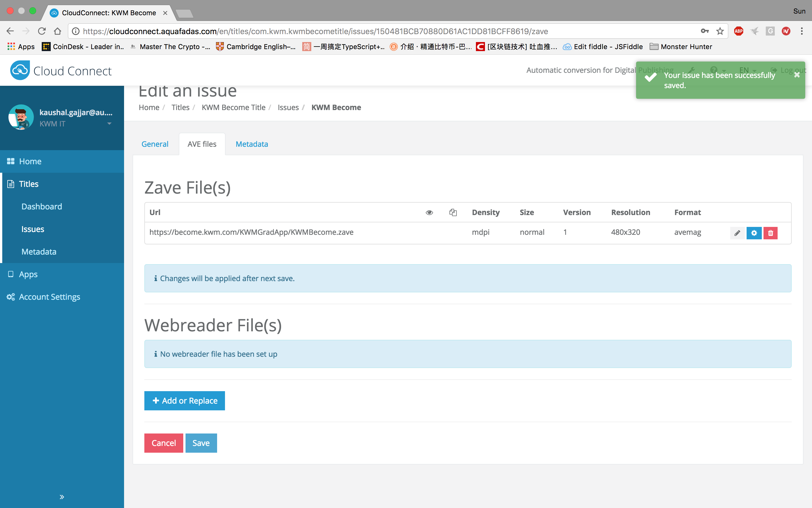The width and height of the screenshot is (812, 508).
Task: Go to Issues submenu item
Action: (33, 229)
